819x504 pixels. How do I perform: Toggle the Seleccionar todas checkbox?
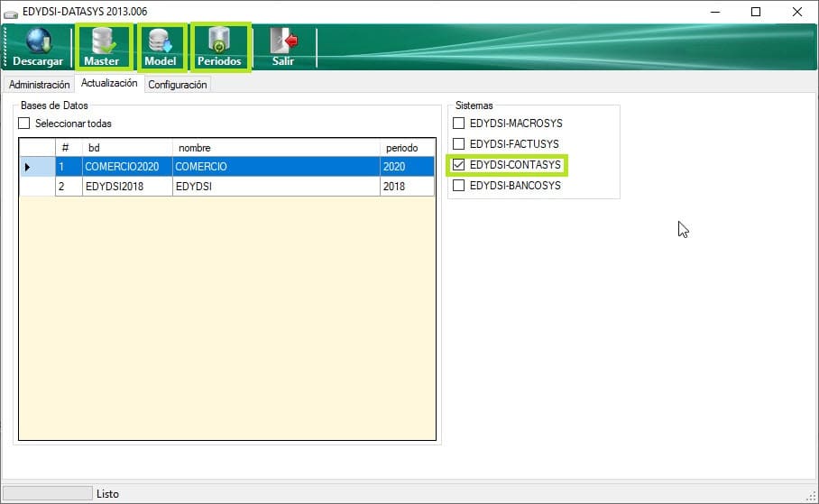click(25, 124)
